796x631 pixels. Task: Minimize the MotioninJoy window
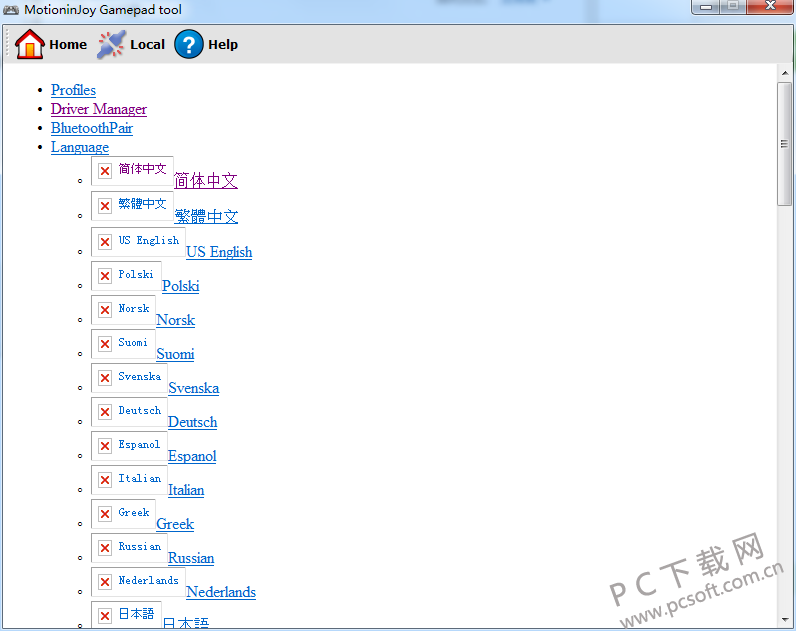[706, 7]
